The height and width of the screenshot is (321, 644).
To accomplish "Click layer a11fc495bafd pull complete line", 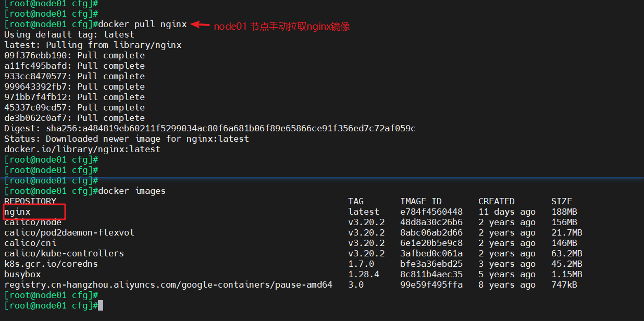I will tap(75, 66).
